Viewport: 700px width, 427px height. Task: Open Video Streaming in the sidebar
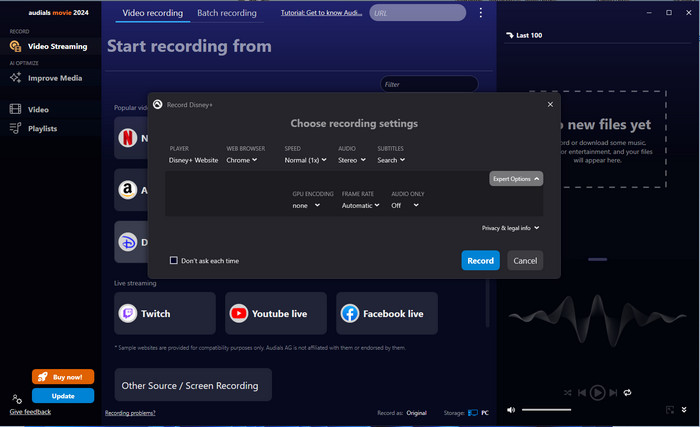pos(50,46)
